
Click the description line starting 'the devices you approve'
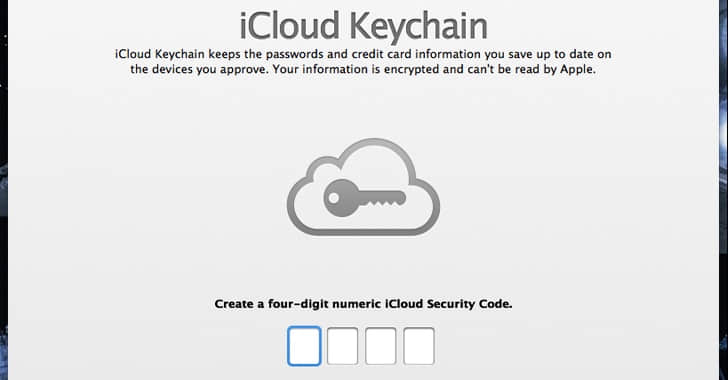363,70
